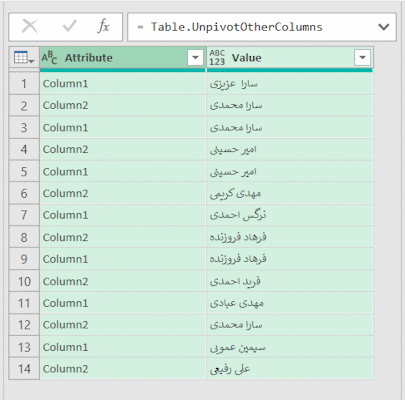Screen dimensions: 405x400
Task: Click Column1 cell in row 9
Action: [x=122, y=259]
